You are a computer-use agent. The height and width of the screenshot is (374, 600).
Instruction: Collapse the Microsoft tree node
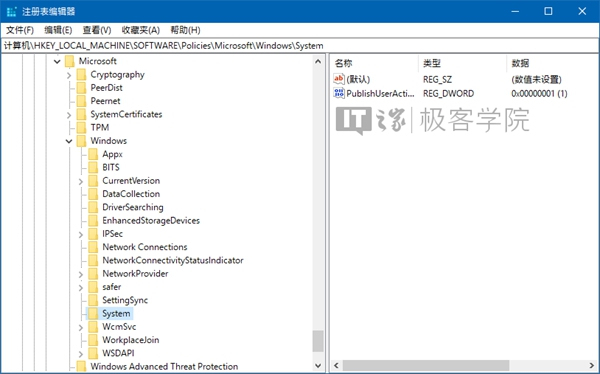click(x=57, y=61)
